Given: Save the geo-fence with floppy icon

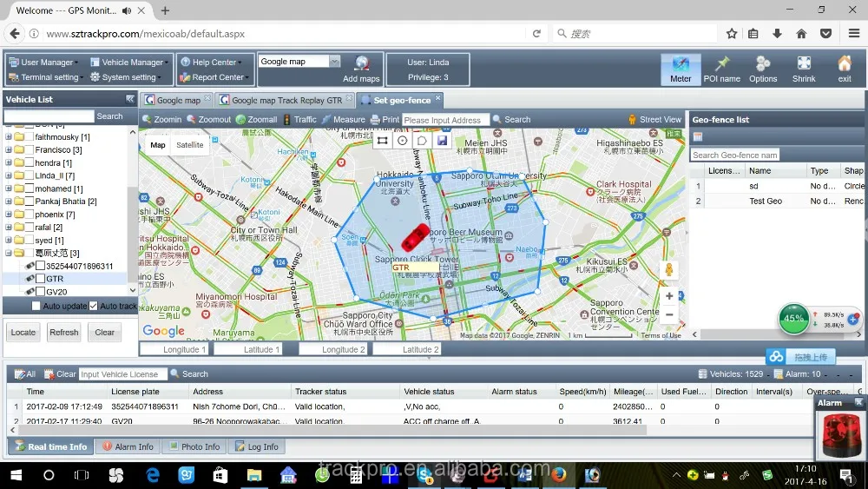Looking at the screenshot, I should click(x=442, y=141).
